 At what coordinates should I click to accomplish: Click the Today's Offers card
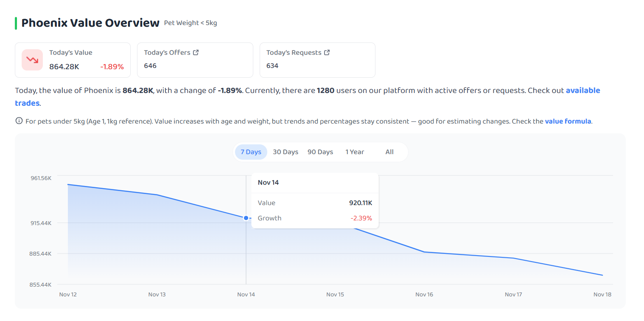(195, 60)
